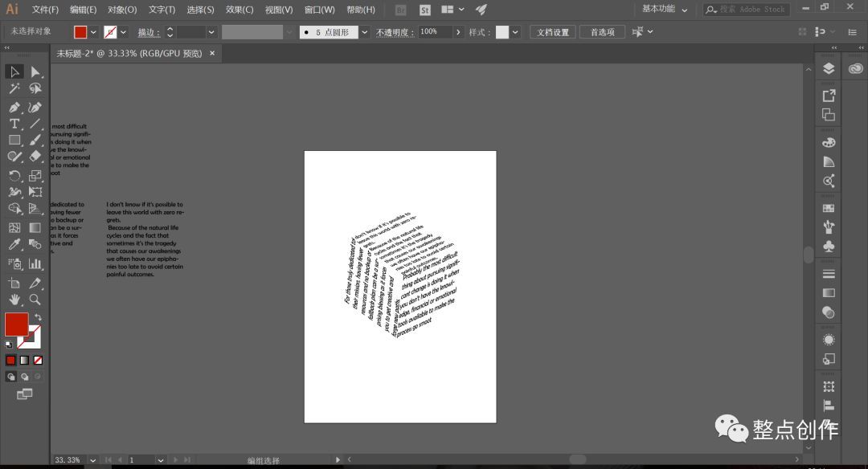The height and width of the screenshot is (469, 868).
Task: Open the brush definition dropdown (5 点圆形)
Action: click(x=364, y=32)
